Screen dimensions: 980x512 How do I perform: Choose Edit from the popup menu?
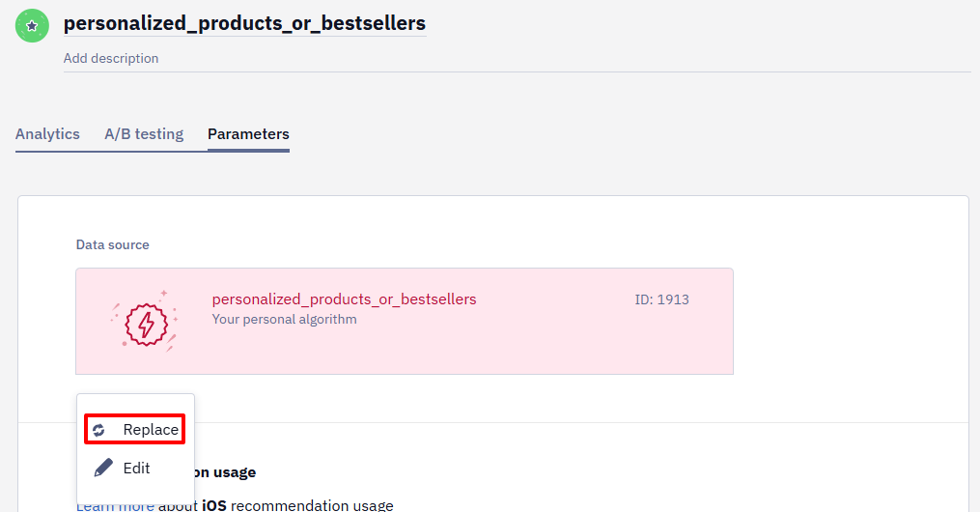tap(135, 468)
